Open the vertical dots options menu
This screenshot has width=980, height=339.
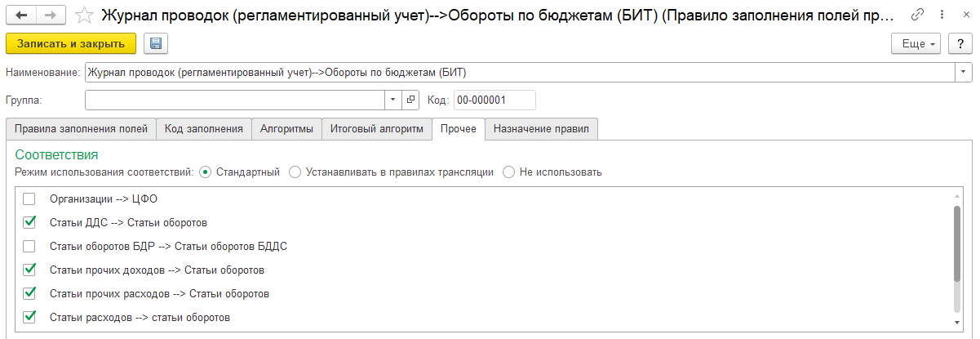pyautogui.click(x=942, y=15)
